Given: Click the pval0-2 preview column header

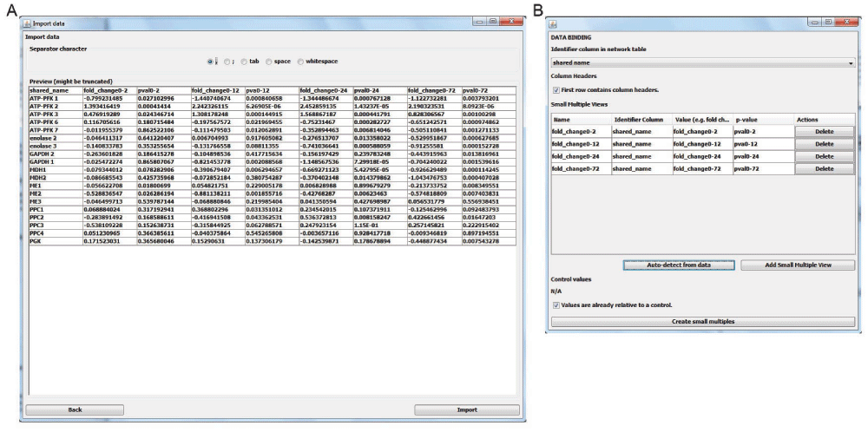Looking at the screenshot, I should [163, 90].
